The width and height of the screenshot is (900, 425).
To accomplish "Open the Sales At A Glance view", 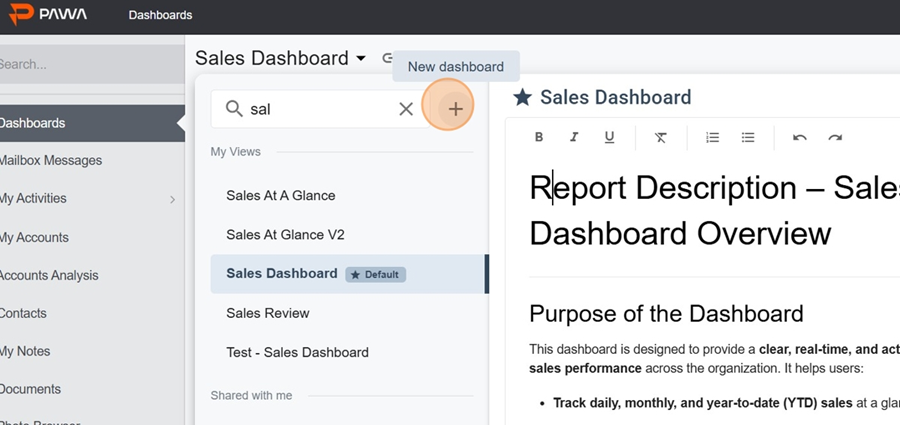I will coord(281,195).
